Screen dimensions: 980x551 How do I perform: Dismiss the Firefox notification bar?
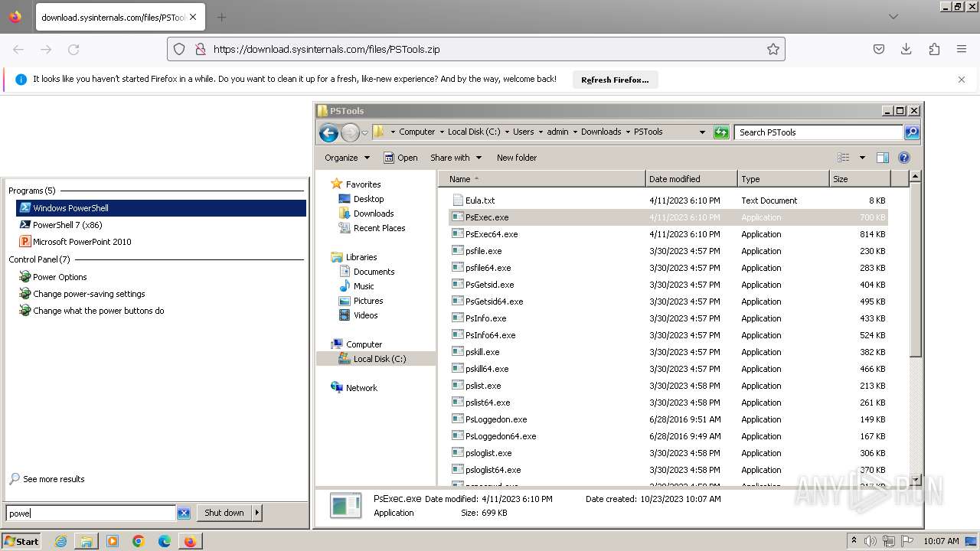click(962, 80)
